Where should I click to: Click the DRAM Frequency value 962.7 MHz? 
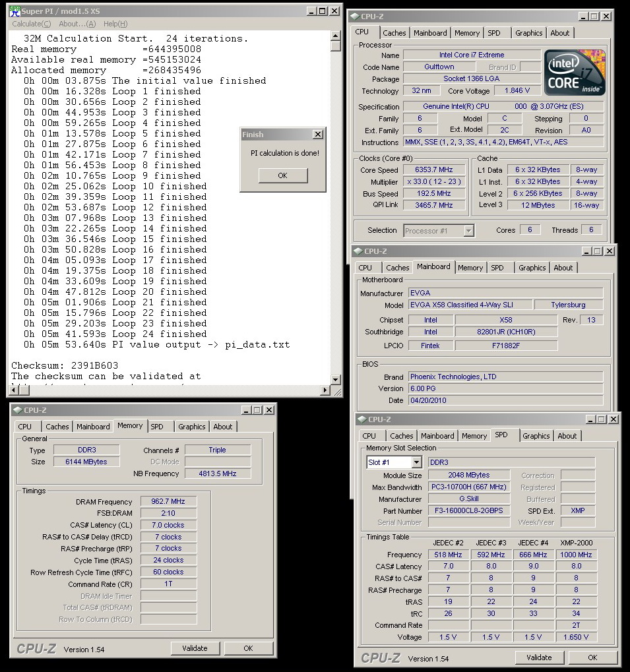[x=168, y=501]
